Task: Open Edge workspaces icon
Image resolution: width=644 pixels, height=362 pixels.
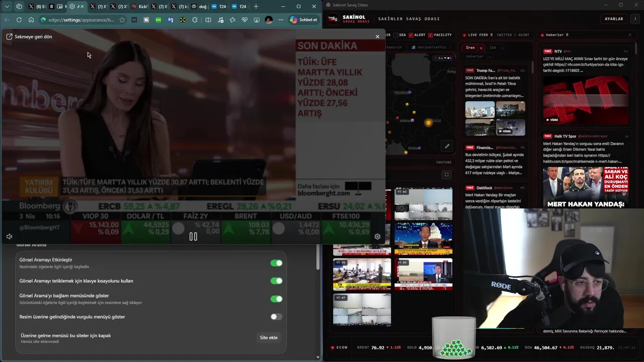Action: [19, 7]
